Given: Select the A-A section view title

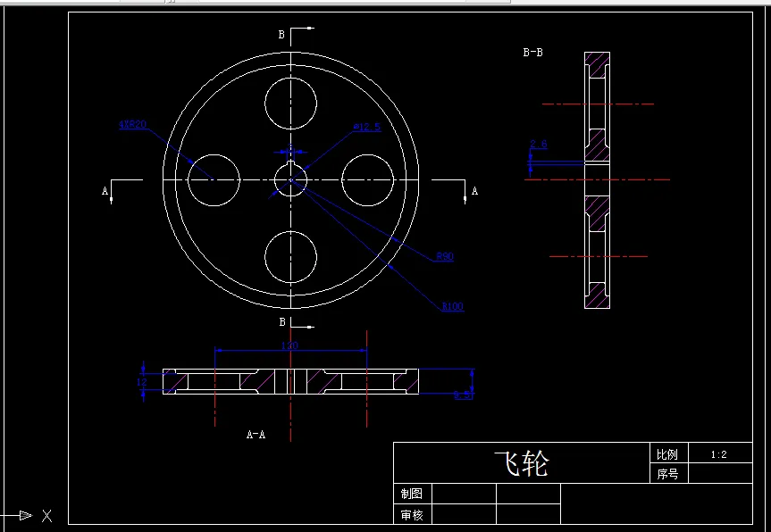Looking at the screenshot, I should pos(256,435).
